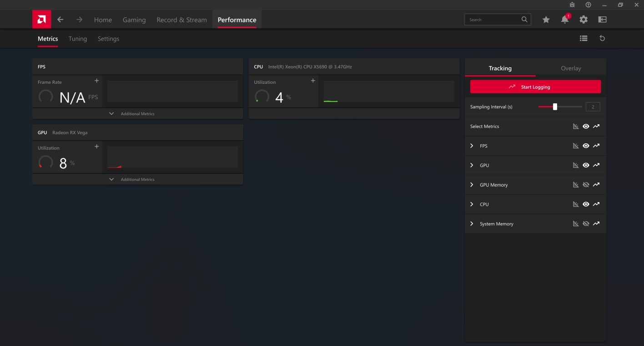Select the Tracking tab
This screenshot has width=644, height=346.
(x=500, y=68)
